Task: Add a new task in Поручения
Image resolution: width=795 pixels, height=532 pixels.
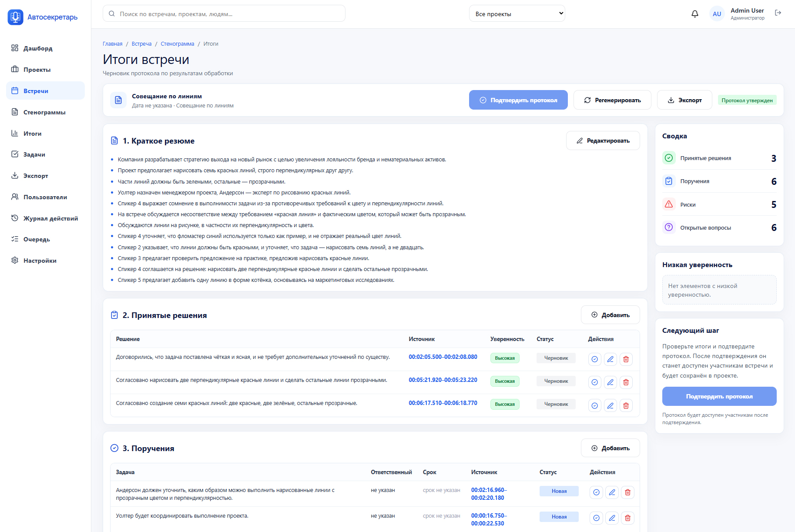Action: pyautogui.click(x=610, y=448)
